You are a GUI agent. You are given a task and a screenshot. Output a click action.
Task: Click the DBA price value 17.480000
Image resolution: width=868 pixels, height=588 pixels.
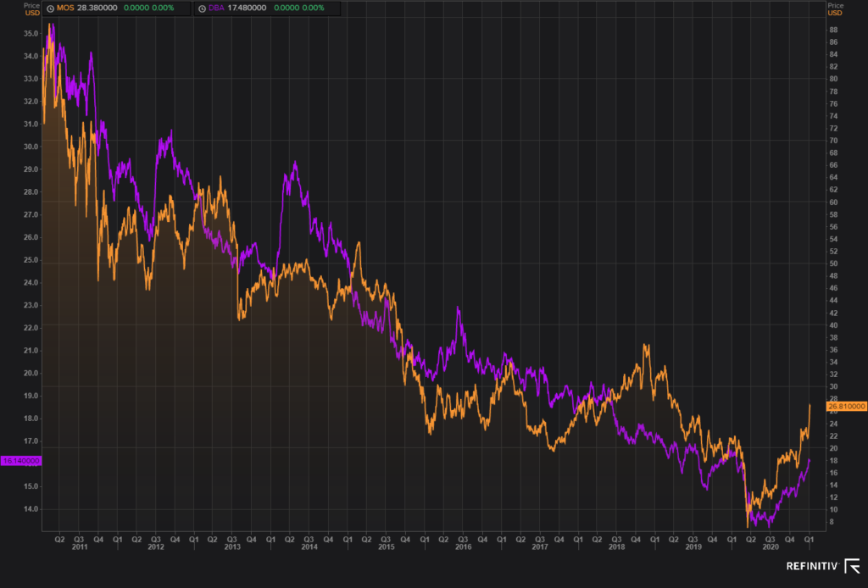(248, 8)
